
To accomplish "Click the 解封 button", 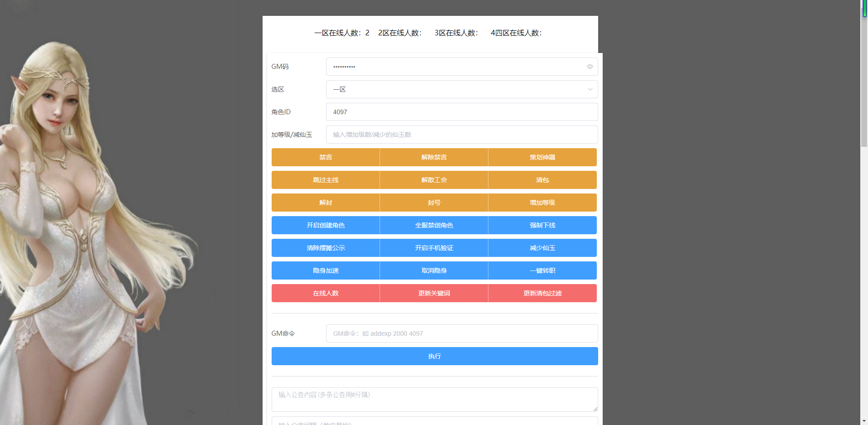I will (x=326, y=203).
